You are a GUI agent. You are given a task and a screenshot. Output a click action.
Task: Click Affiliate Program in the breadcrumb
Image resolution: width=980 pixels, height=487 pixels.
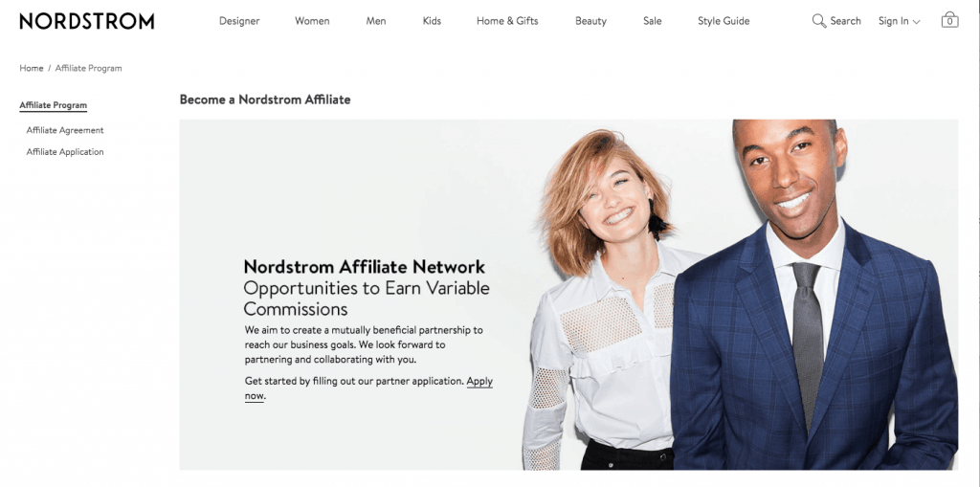pos(88,68)
